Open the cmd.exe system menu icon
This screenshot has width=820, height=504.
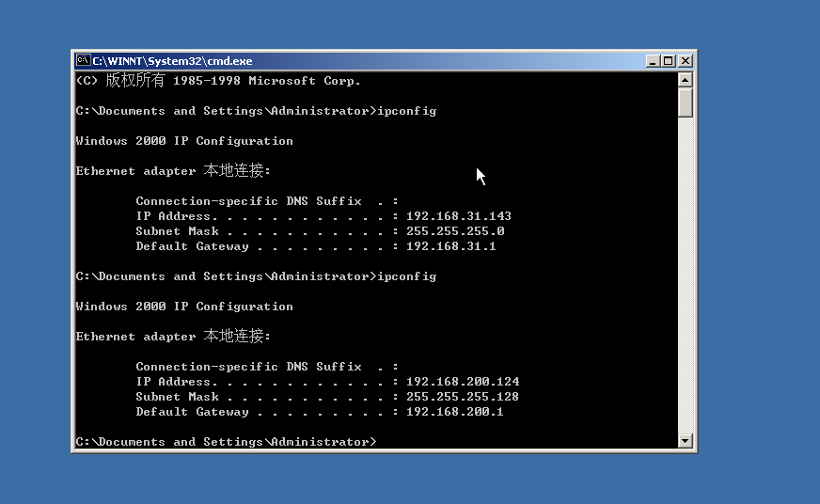pyautogui.click(x=83, y=60)
